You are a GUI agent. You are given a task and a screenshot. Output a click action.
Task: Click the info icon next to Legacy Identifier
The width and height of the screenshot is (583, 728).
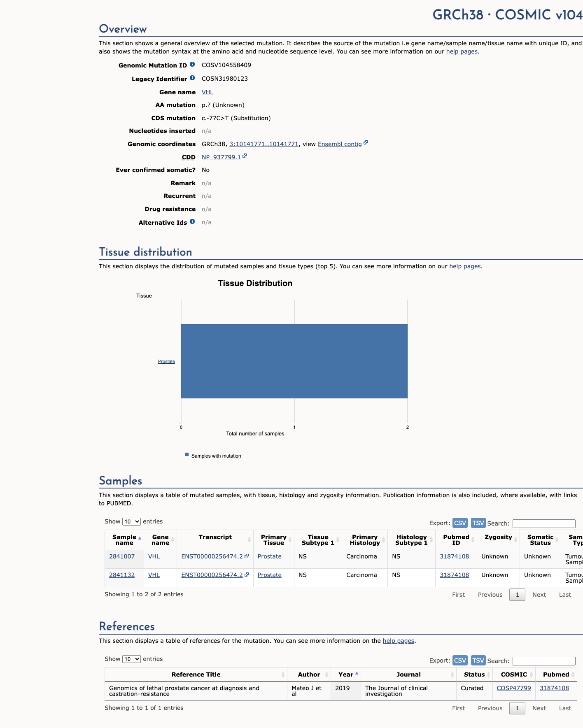[192, 78]
